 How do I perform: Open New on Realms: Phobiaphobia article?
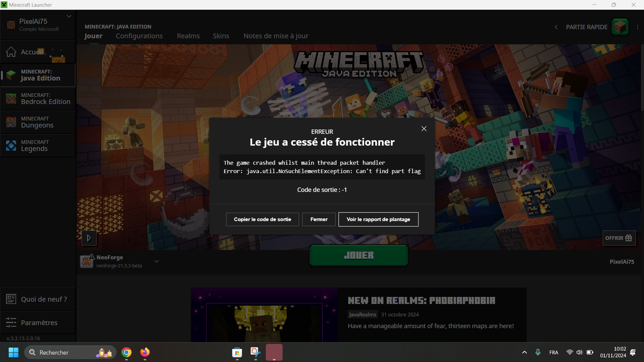(x=422, y=301)
